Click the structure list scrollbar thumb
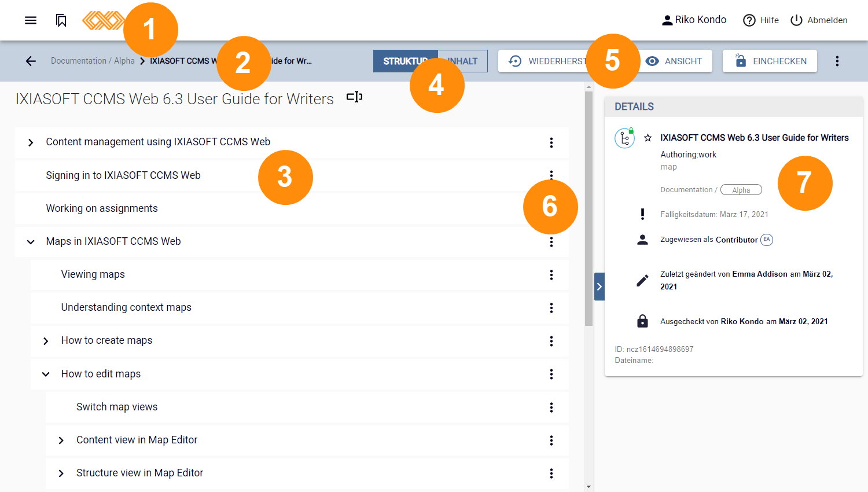Screen dimensions: 868x492 pyautogui.click(x=589, y=208)
